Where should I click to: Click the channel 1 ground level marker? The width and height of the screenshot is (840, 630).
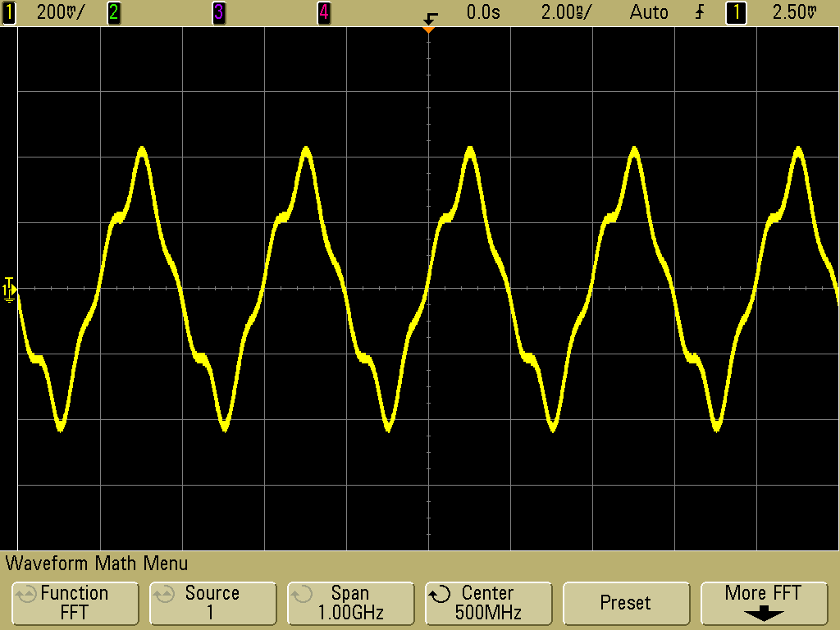9,289
